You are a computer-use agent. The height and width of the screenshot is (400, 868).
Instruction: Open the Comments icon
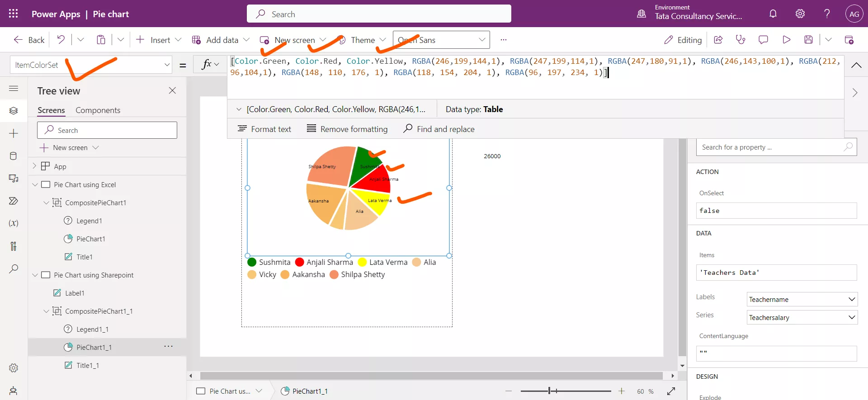tap(763, 40)
